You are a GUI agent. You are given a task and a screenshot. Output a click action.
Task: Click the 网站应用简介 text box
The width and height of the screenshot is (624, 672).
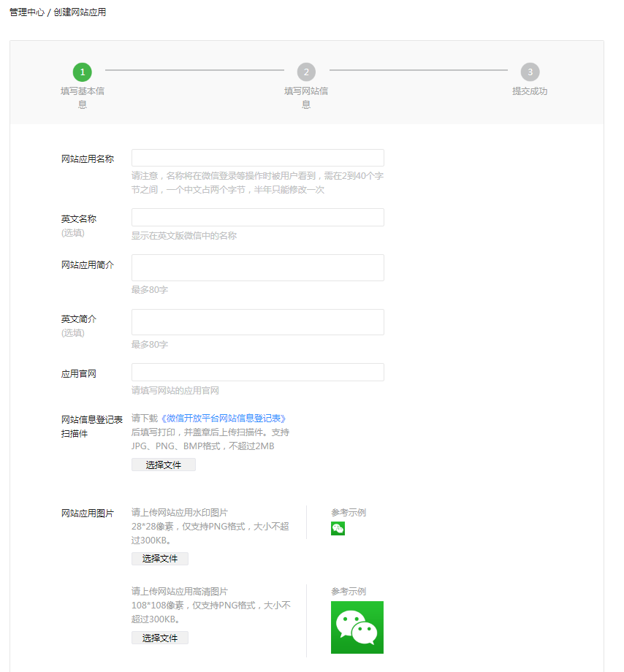coord(257,267)
